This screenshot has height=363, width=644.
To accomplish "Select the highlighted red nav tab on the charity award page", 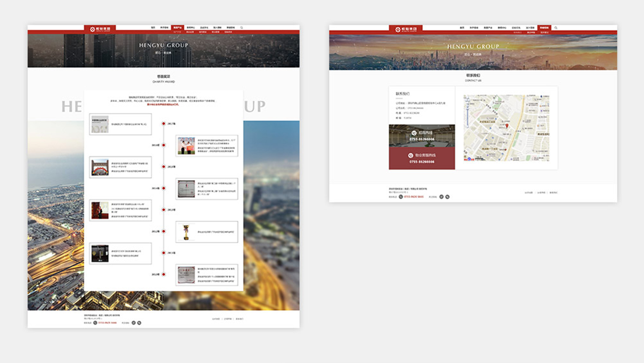I will 177,28.
